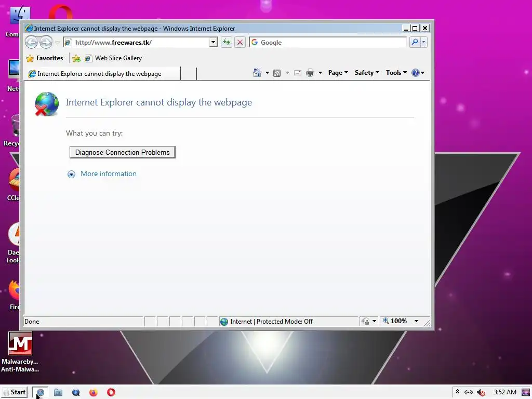Viewport: 532px width, 399px height.
Task: Open the Page menu
Action: pos(338,73)
